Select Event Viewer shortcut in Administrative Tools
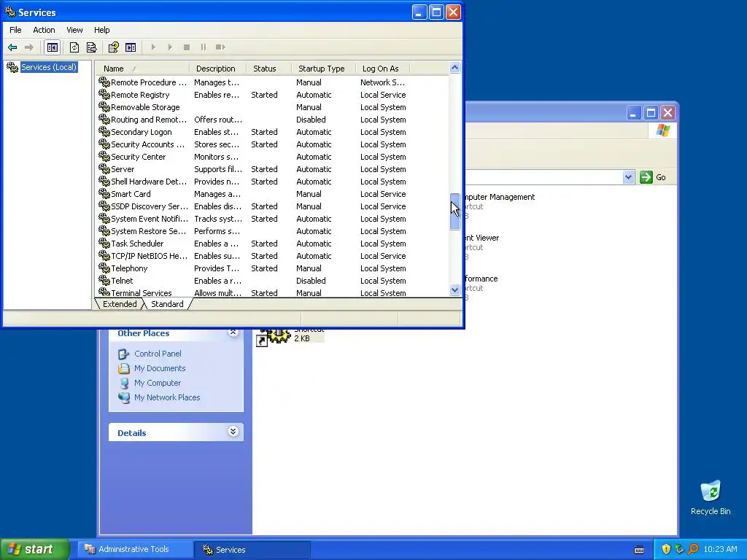The image size is (747, 560). [x=482, y=238]
